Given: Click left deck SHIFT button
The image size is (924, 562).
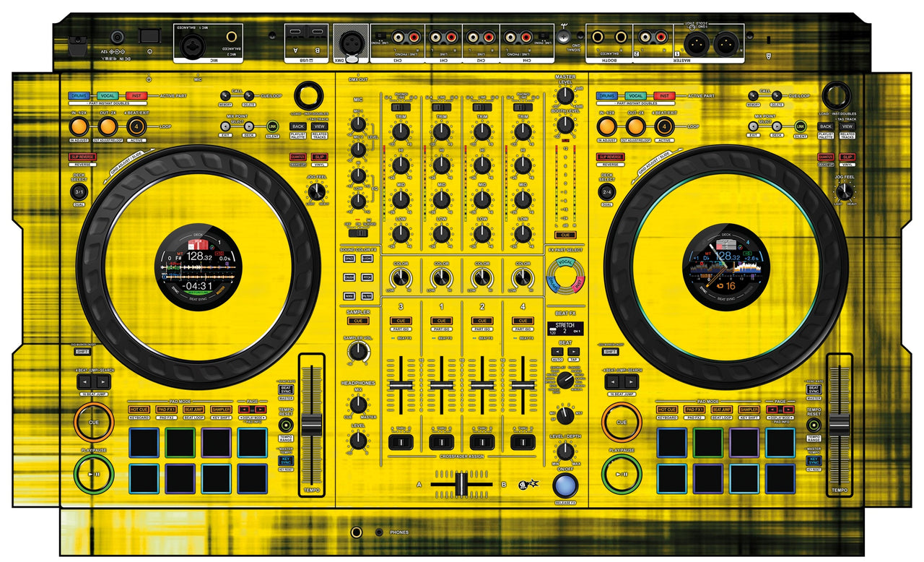Looking at the screenshot, I should (82, 352).
